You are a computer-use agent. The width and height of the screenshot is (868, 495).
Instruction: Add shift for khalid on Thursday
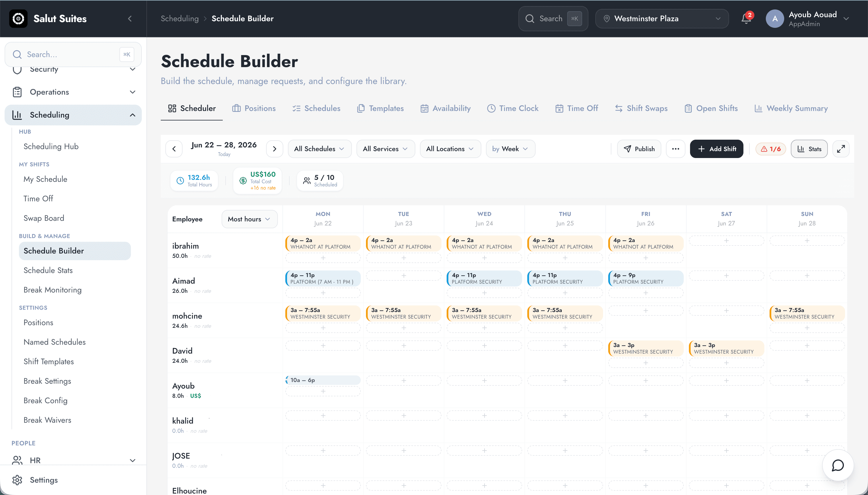(565, 416)
